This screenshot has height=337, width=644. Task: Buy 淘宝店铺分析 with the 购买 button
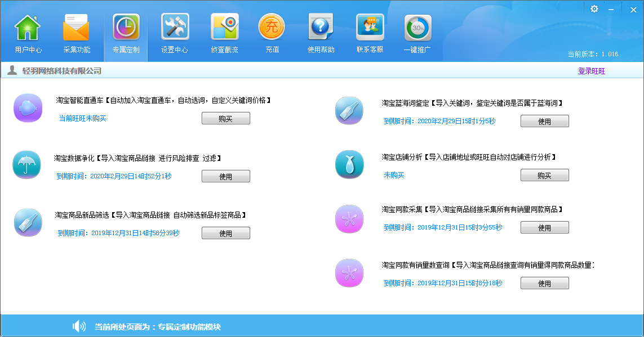(545, 176)
